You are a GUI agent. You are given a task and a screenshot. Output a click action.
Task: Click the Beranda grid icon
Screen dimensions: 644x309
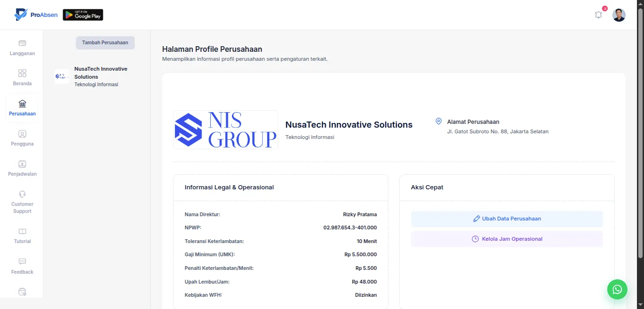[22, 73]
